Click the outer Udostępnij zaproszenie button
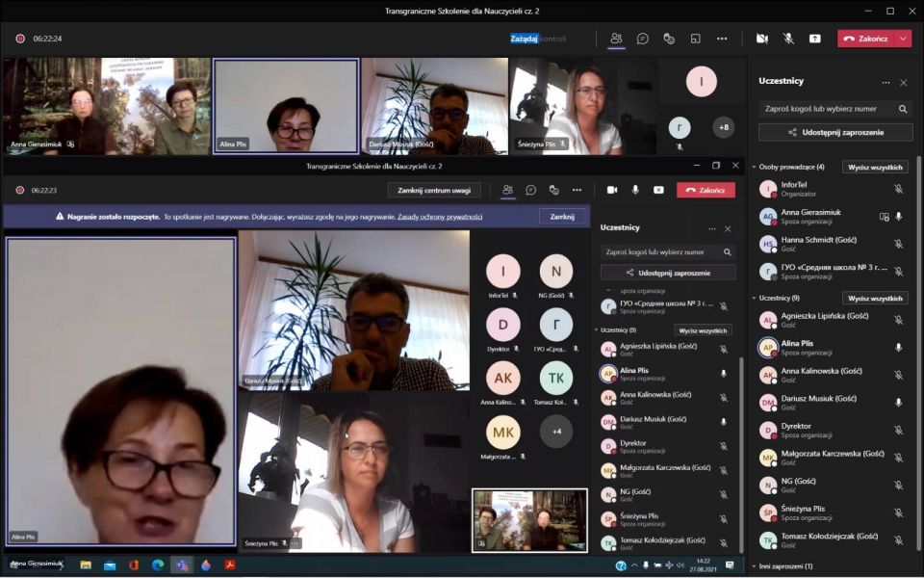Viewport: 924px width, 578px height. pyautogui.click(x=835, y=132)
